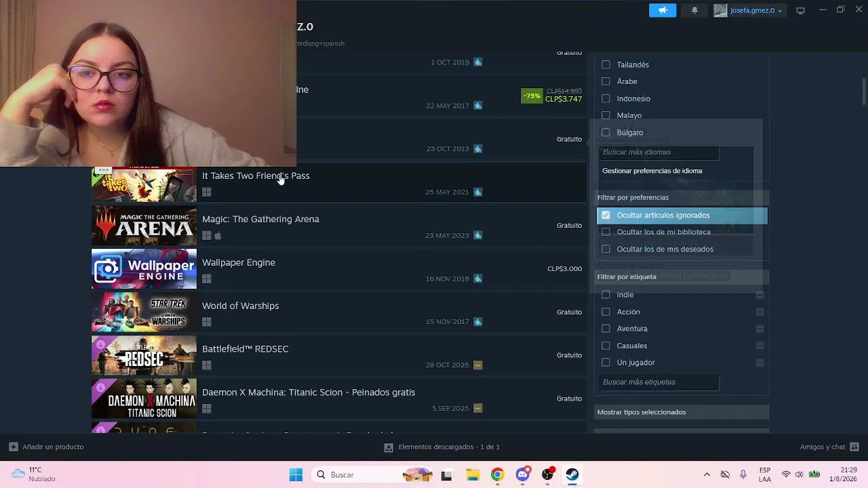
Task: Uncheck Ocultar artículos ignorados
Action: point(606,215)
